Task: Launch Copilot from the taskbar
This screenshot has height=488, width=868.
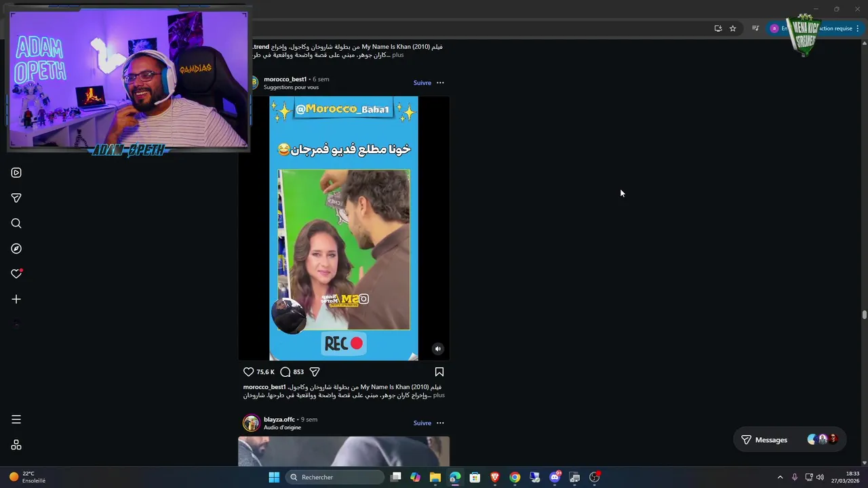Action: (x=416, y=477)
